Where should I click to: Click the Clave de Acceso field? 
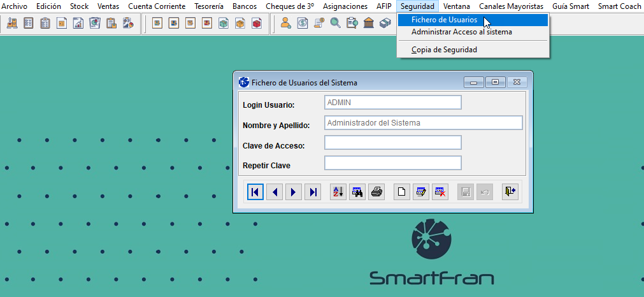pyautogui.click(x=393, y=143)
